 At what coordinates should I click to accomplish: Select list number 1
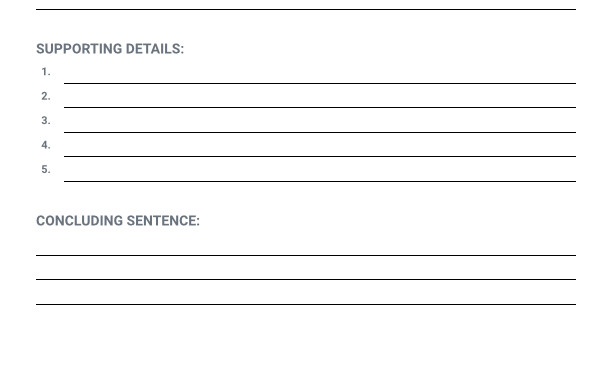(46, 72)
